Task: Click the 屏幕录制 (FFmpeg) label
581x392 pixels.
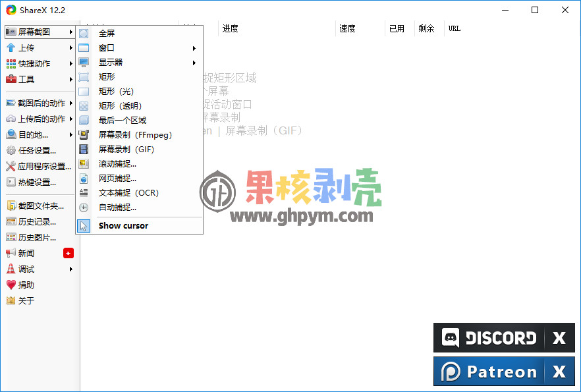Action: [x=135, y=135]
